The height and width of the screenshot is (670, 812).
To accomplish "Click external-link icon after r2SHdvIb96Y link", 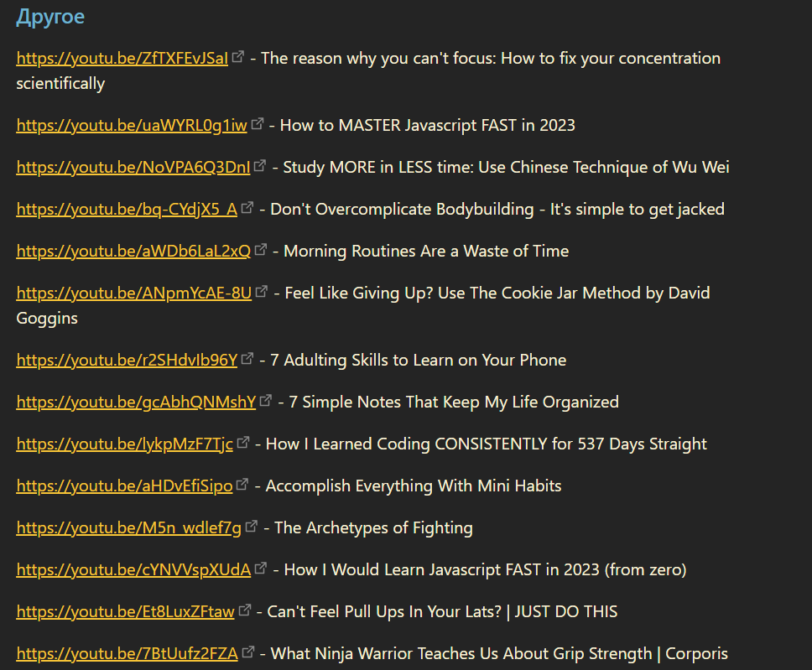I will 247,359.
